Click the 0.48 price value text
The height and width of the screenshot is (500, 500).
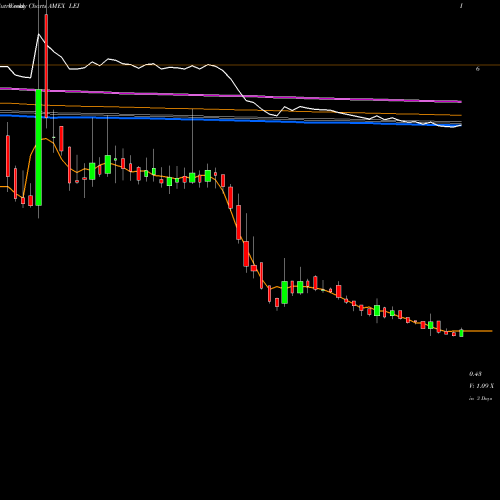475,374
